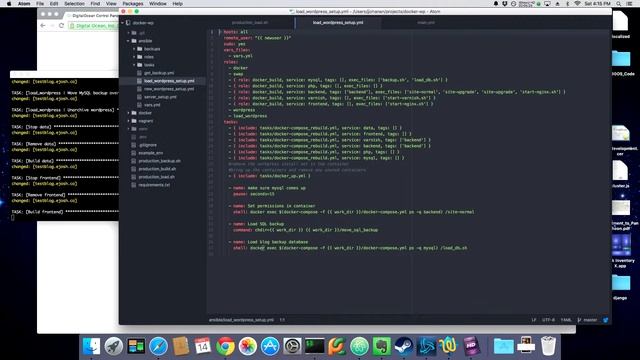Image resolution: width=640 pixels, height=360 pixels.
Task: Open .gitignore file in tree
Action: click(x=147, y=145)
